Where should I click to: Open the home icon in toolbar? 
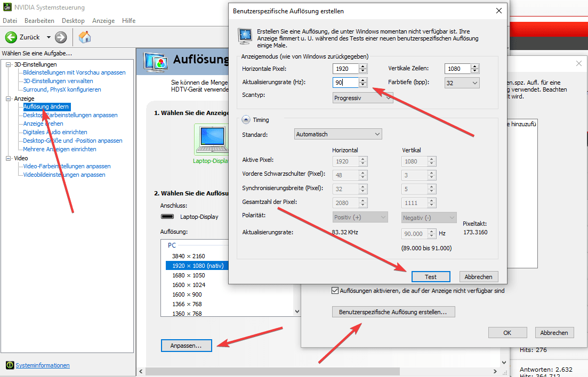pyautogui.click(x=85, y=37)
